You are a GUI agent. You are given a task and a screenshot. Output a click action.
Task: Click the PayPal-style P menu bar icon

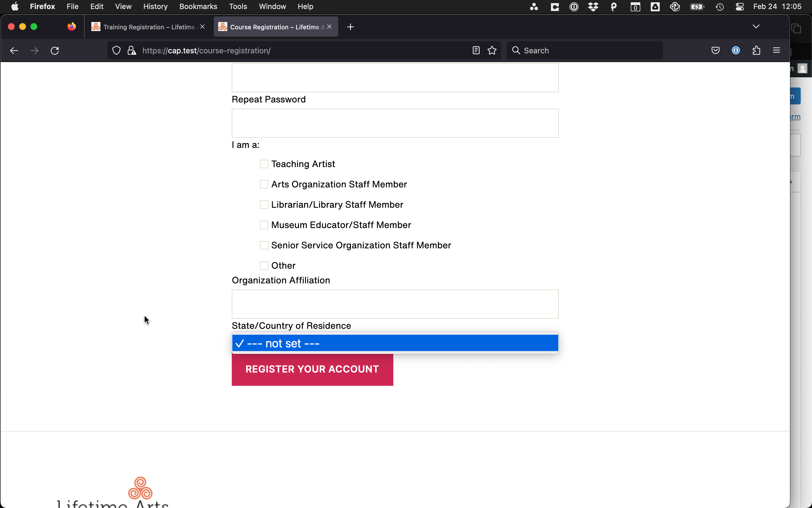(x=613, y=7)
